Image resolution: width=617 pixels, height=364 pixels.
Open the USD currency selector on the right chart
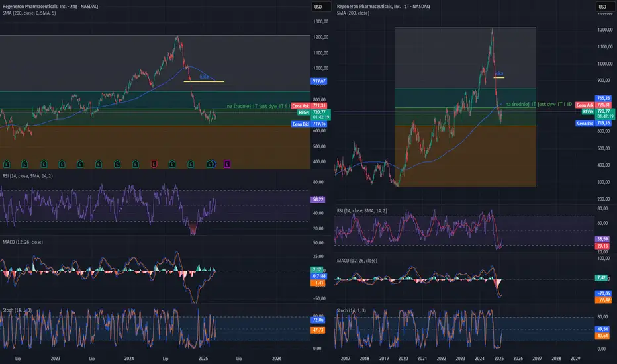pos(603,7)
